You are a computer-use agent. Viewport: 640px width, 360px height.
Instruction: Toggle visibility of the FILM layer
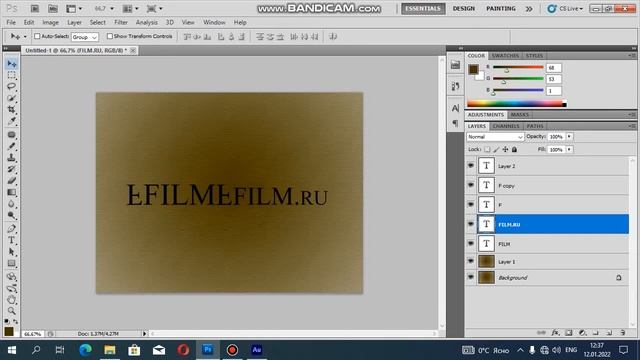click(x=471, y=243)
